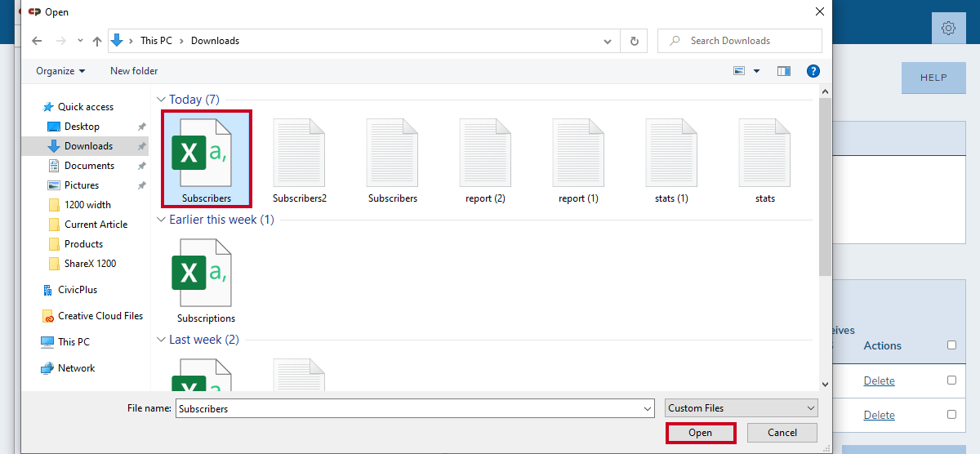
Task: Close the Open dialog window
Action: [x=820, y=11]
